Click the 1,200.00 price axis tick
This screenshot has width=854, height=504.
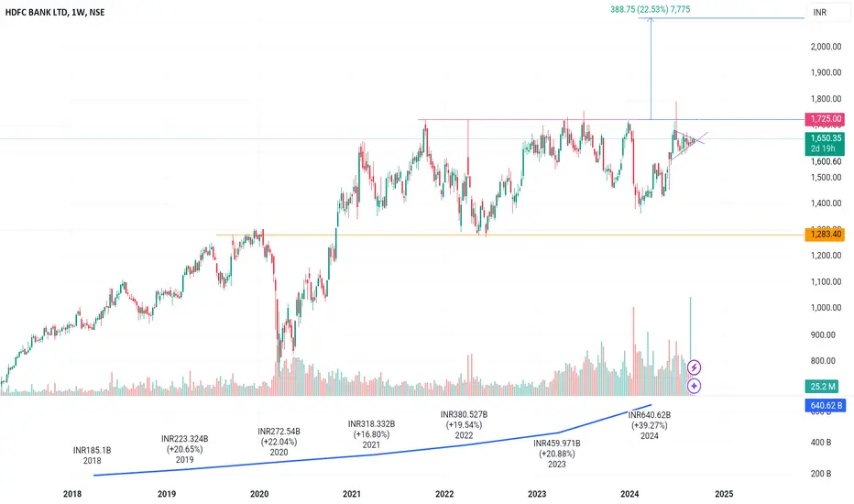(826, 256)
